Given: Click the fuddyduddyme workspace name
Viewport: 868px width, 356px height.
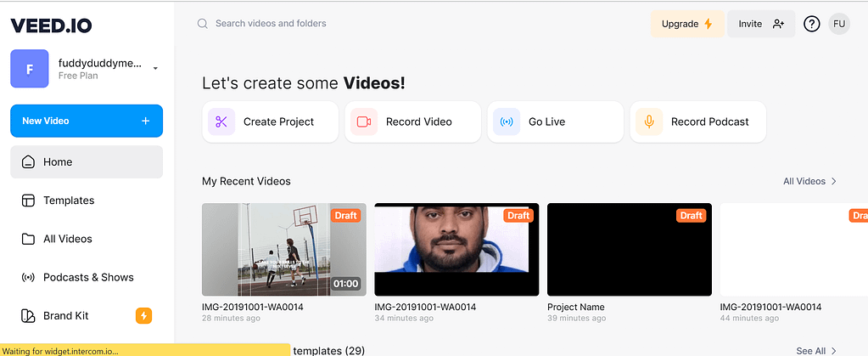Looking at the screenshot, I should [99, 63].
